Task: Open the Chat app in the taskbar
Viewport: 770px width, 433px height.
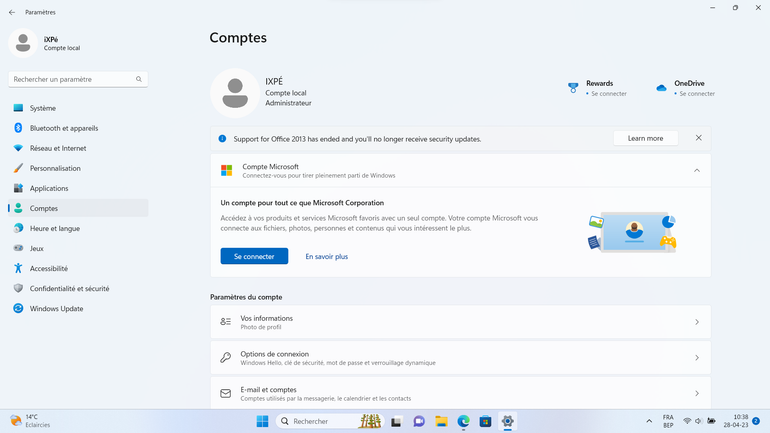Action: click(419, 421)
